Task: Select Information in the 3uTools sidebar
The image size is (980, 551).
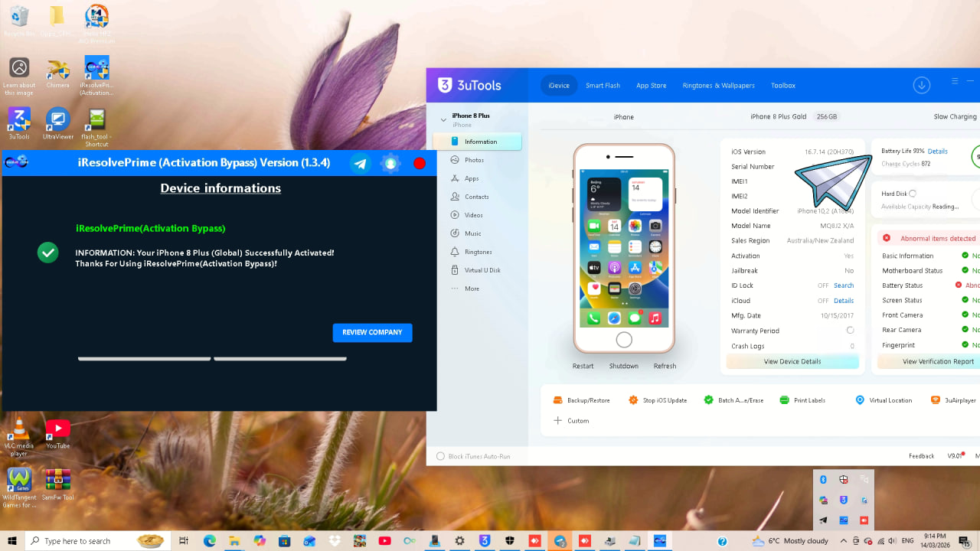Action: click(477, 142)
